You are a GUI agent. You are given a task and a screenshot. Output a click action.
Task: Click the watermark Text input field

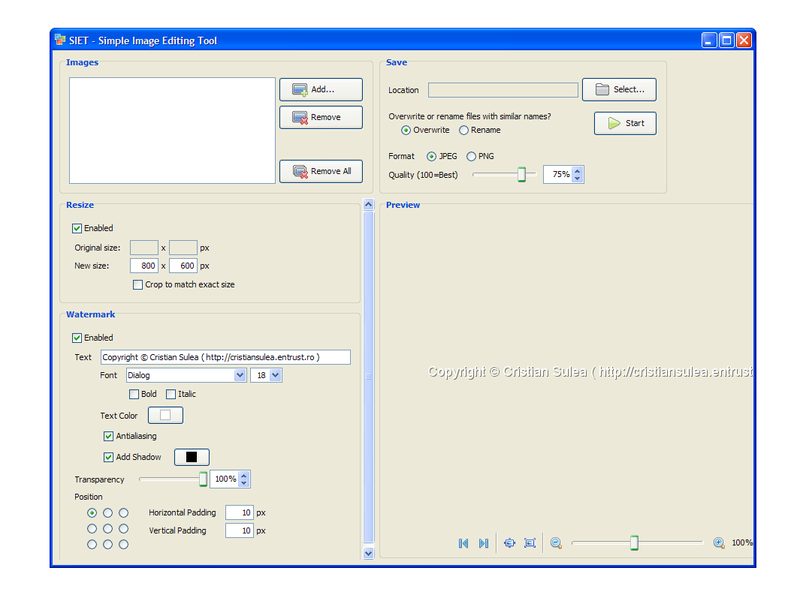pos(226,357)
